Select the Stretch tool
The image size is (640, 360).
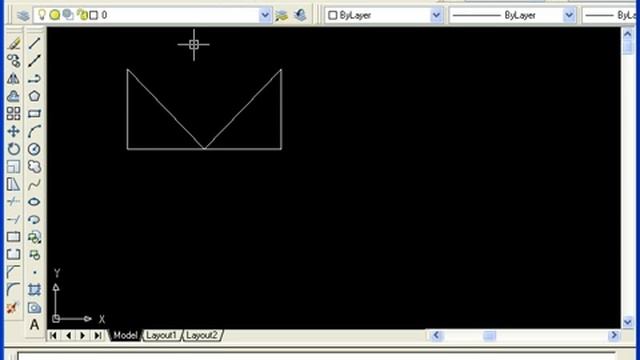coord(13,184)
